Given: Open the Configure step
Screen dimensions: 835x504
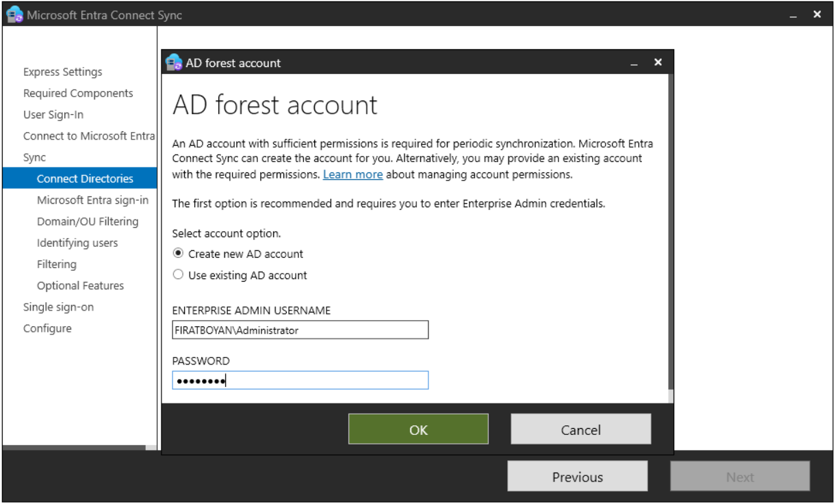Looking at the screenshot, I should click(47, 328).
